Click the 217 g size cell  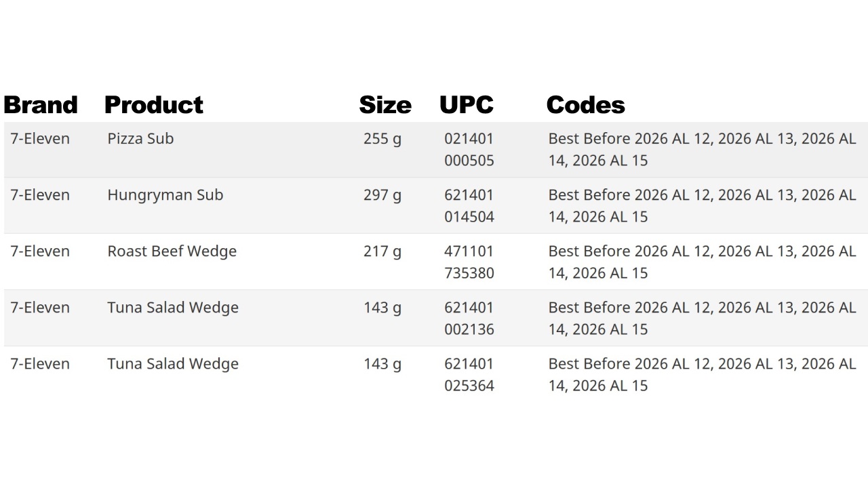coord(382,251)
